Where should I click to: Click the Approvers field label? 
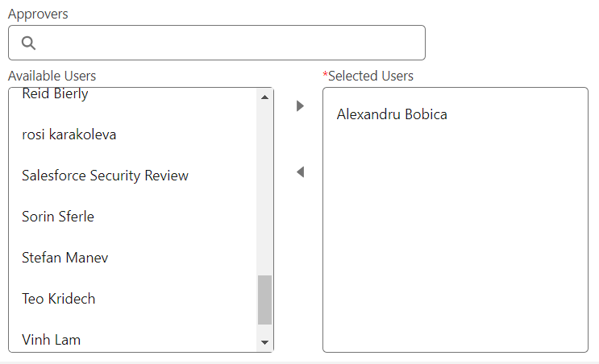[38, 14]
